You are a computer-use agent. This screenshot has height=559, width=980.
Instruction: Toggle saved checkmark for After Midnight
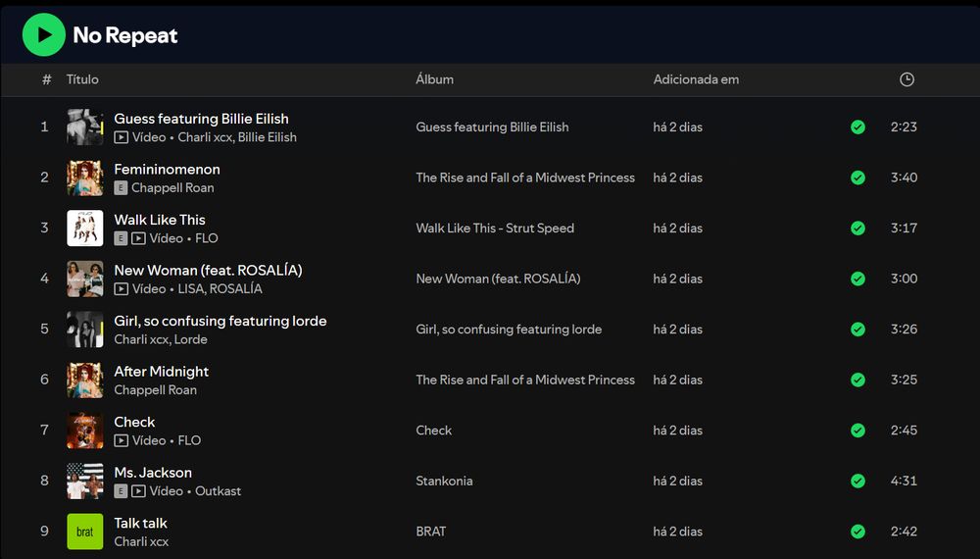point(857,380)
